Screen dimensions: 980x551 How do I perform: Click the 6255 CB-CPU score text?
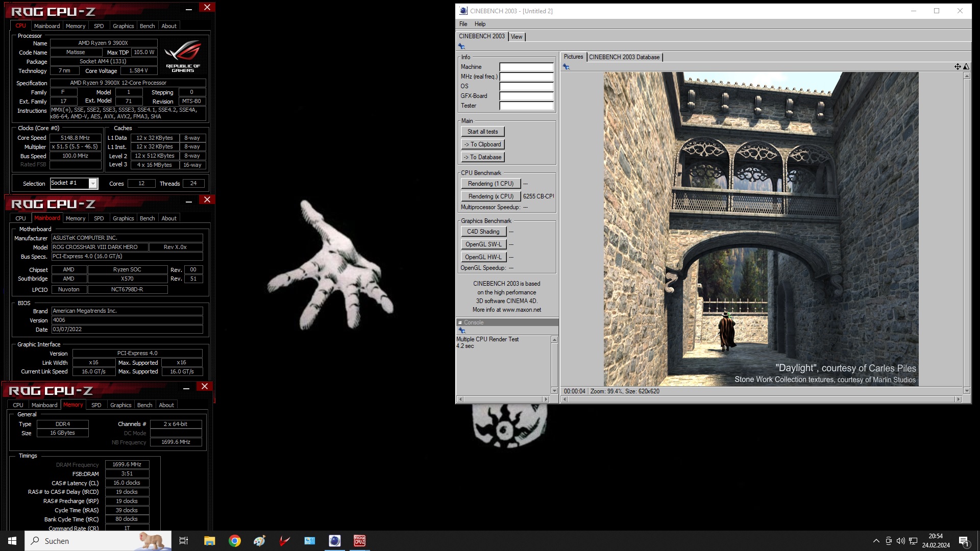tap(538, 196)
